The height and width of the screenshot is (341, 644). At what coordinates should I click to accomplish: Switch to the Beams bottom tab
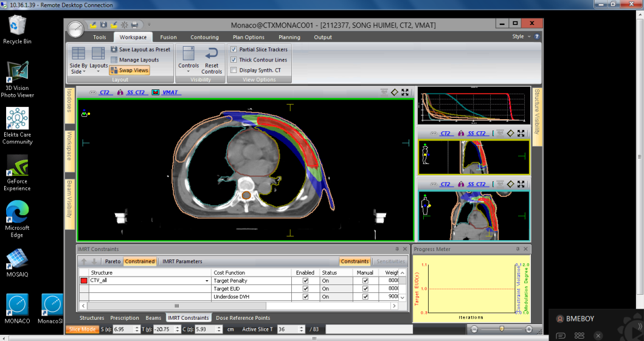coord(153,318)
